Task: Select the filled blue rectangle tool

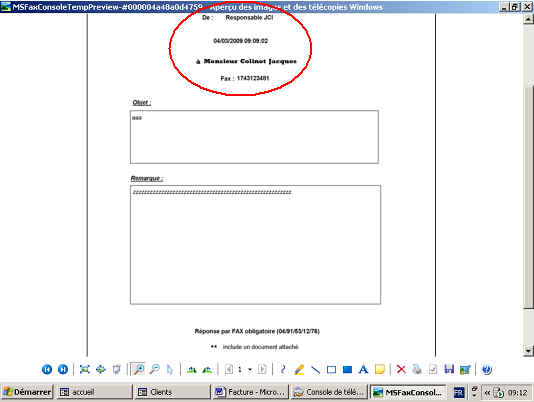Action: point(347,370)
